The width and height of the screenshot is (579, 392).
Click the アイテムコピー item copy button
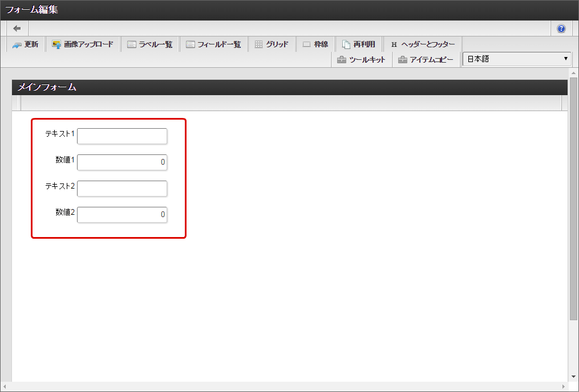pyautogui.click(x=426, y=60)
